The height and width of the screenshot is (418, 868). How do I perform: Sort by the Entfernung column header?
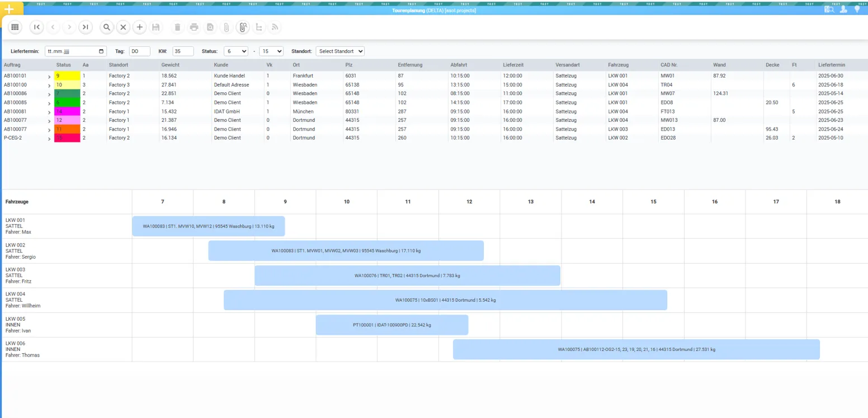point(410,65)
